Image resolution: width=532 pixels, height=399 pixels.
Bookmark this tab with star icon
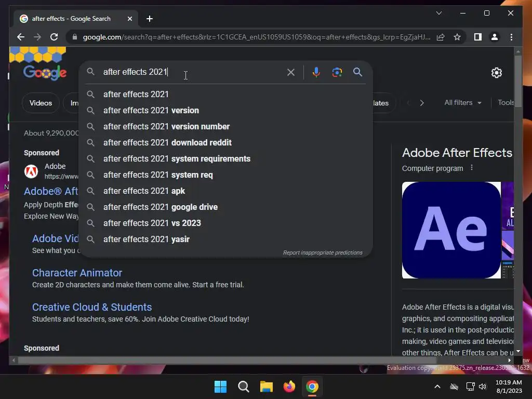457,37
